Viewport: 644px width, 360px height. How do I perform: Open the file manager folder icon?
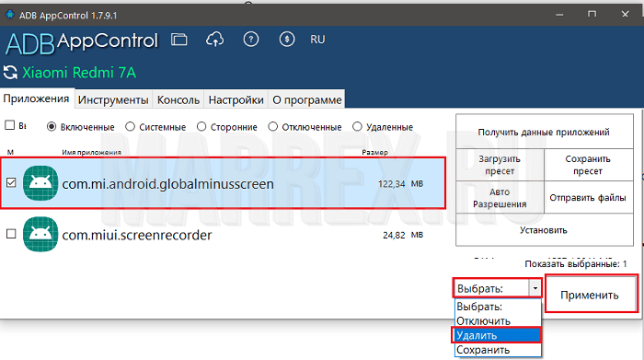click(x=179, y=40)
